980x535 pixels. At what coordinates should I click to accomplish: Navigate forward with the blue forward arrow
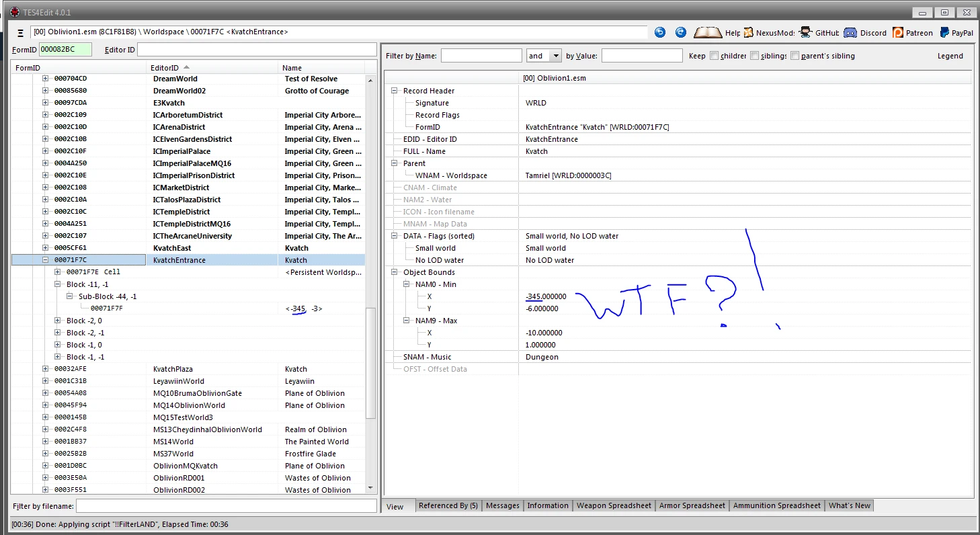(x=681, y=32)
